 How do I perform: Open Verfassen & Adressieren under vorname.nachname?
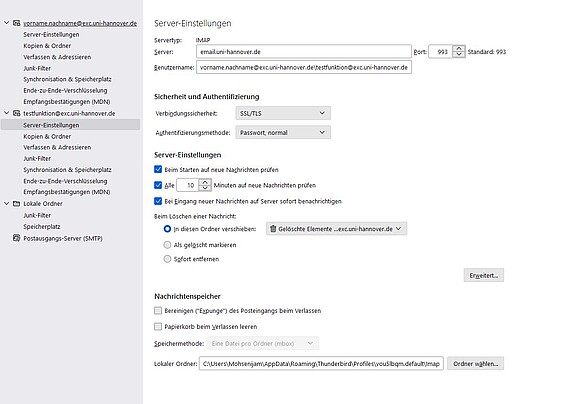[x=57, y=57]
